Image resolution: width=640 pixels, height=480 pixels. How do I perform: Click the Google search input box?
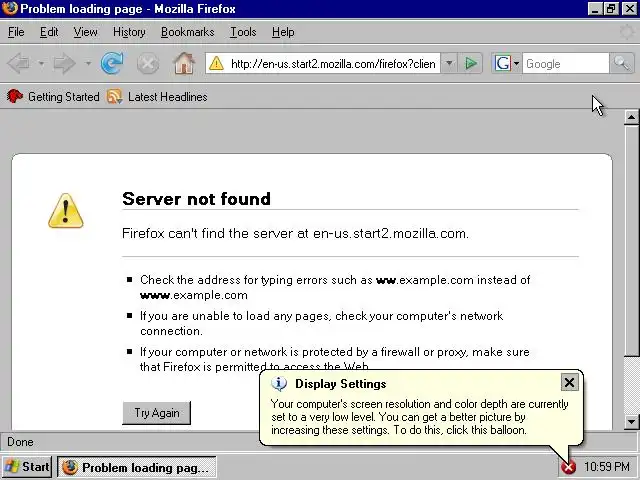pyautogui.click(x=566, y=64)
